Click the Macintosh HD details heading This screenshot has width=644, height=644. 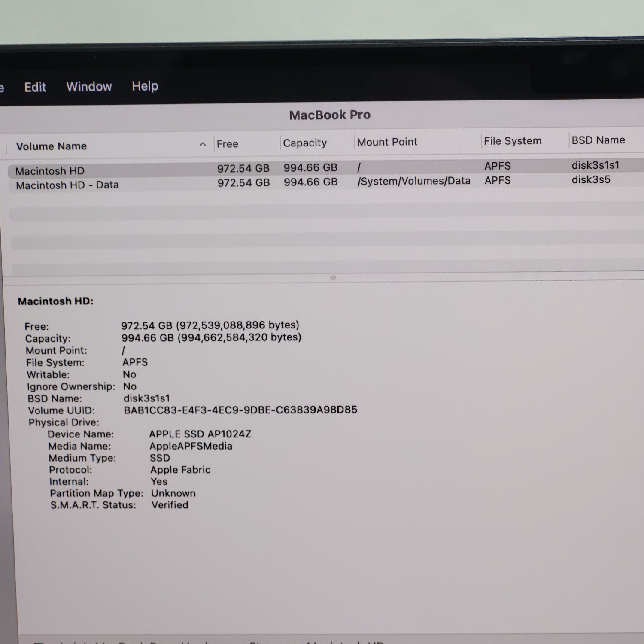point(56,301)
